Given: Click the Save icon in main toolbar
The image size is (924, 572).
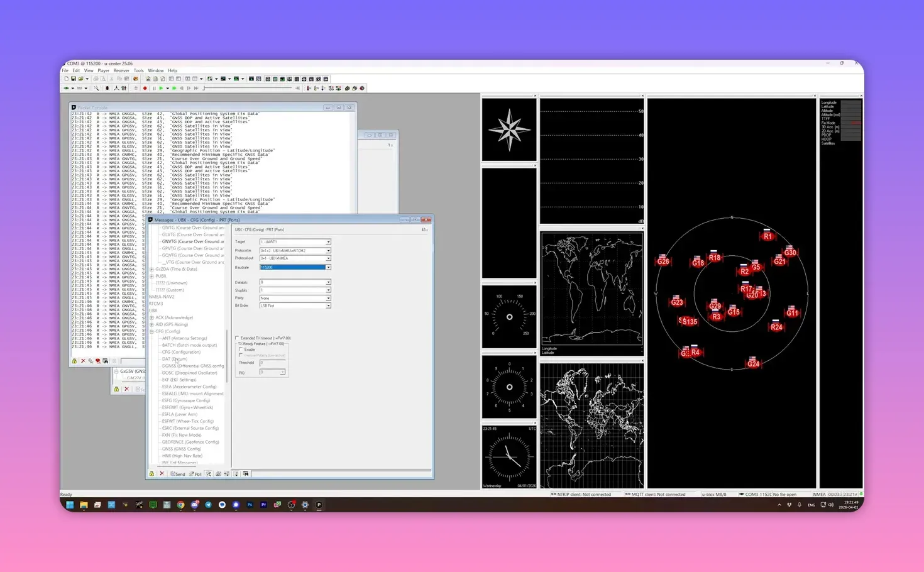Looking at the screenshot, I should point(74,79).
